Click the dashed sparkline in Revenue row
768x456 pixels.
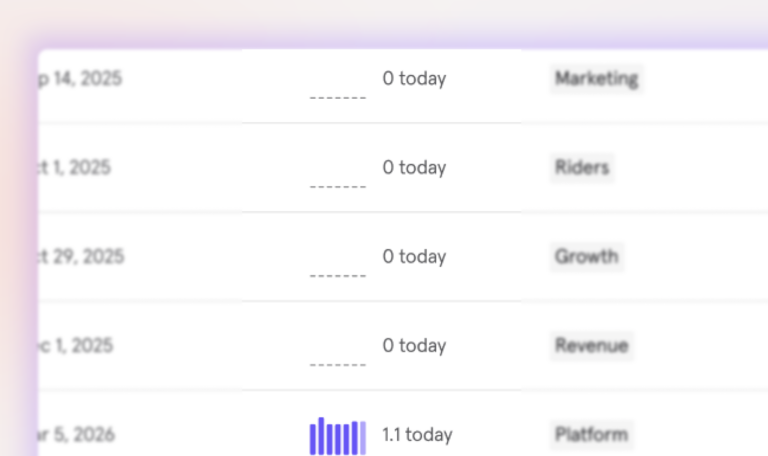pyautogui.click(x=337, y=365)
